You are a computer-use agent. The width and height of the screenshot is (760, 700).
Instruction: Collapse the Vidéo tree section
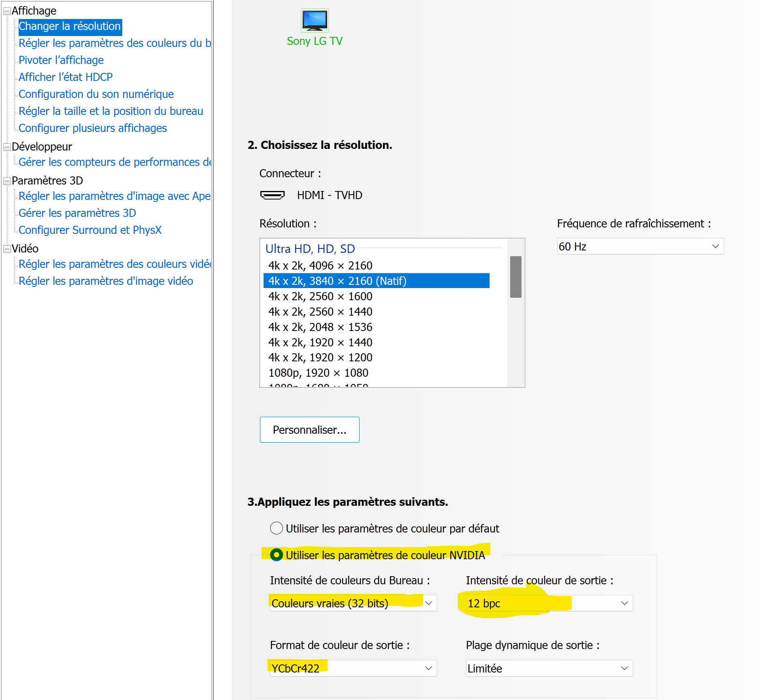pos(7,249)
